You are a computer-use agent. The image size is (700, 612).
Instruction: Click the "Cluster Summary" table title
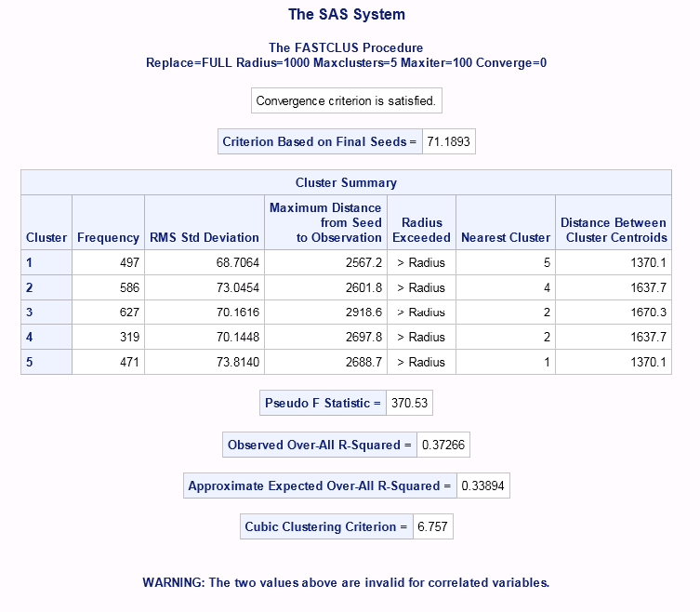pos(346,182)
